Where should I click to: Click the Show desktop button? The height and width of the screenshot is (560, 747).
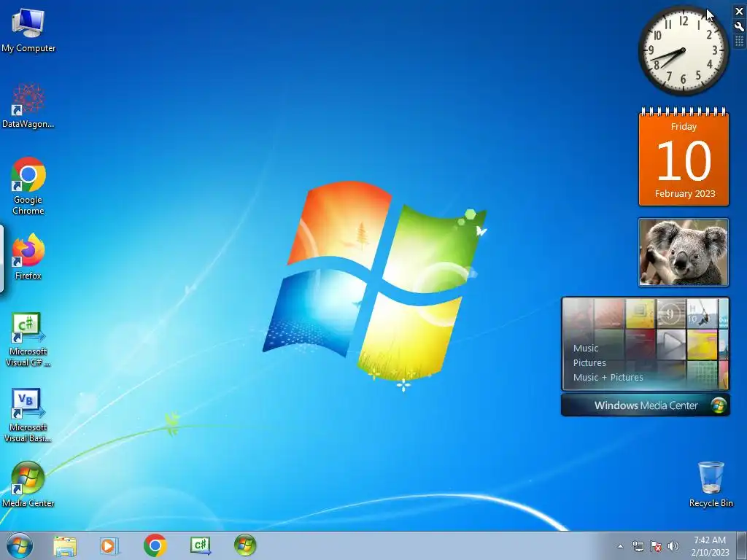pos(741,545)
